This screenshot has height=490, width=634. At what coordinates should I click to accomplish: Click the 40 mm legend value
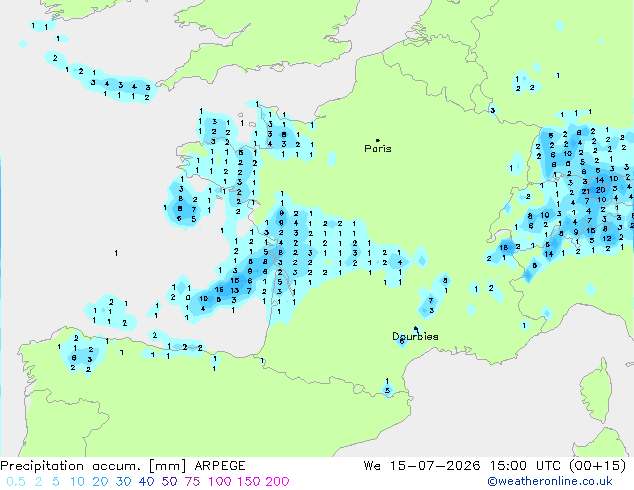(146, 482)
